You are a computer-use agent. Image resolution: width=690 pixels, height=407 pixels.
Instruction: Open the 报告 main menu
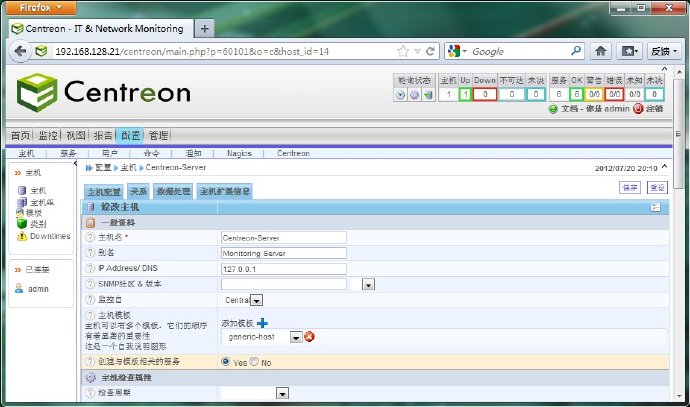click(103, 136)
